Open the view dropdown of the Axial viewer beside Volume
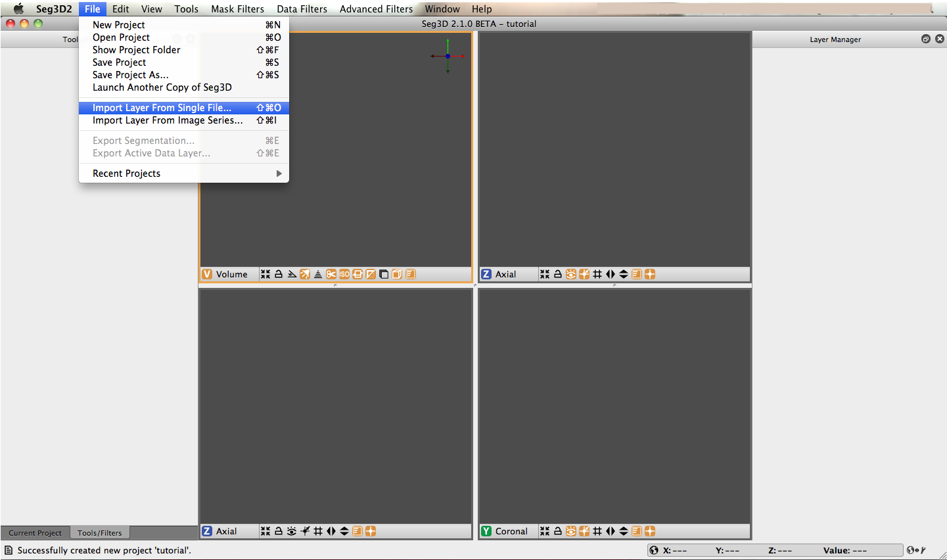Image resolution: width=947 pixels, height=560 pixels. pyautogui.click(x=507, y=274)
